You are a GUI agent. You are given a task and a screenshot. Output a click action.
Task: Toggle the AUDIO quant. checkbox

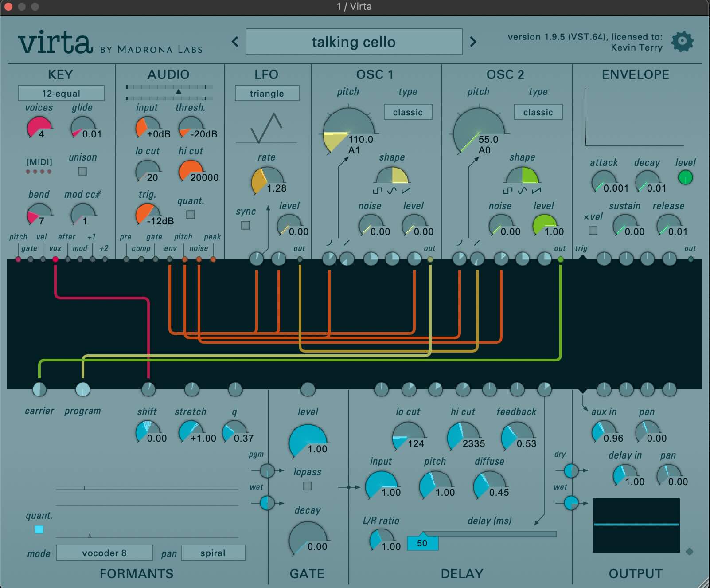[x=191, y=215]
